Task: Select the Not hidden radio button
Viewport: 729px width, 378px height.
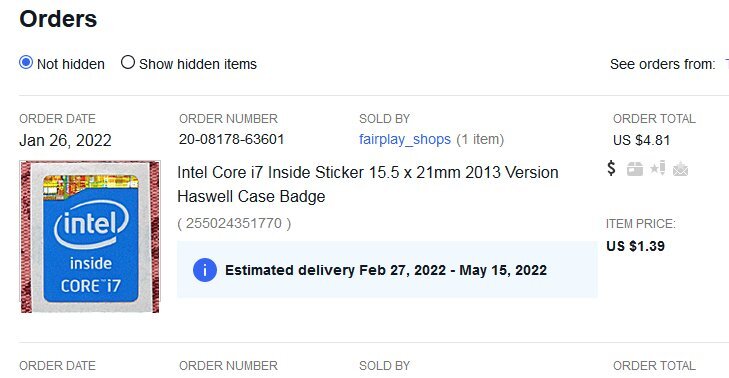Action: (x=26, y=62)
